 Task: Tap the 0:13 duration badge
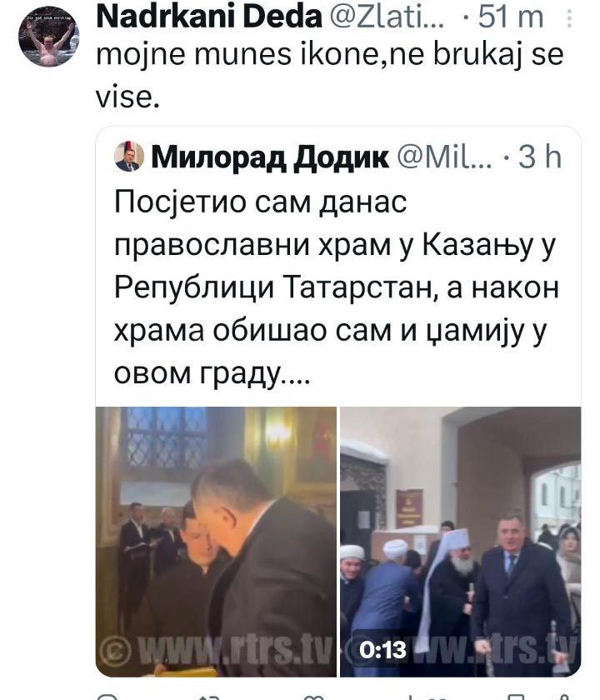pos(382,649)
